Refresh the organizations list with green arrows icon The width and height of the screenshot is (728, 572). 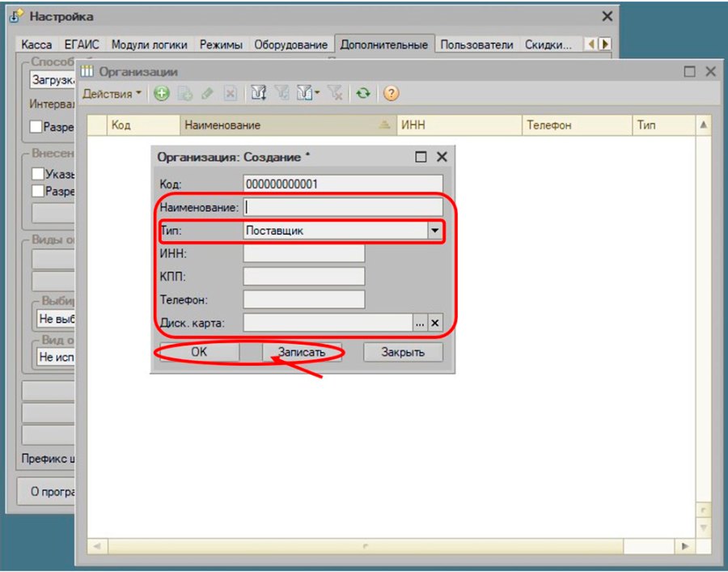point(363,94)
